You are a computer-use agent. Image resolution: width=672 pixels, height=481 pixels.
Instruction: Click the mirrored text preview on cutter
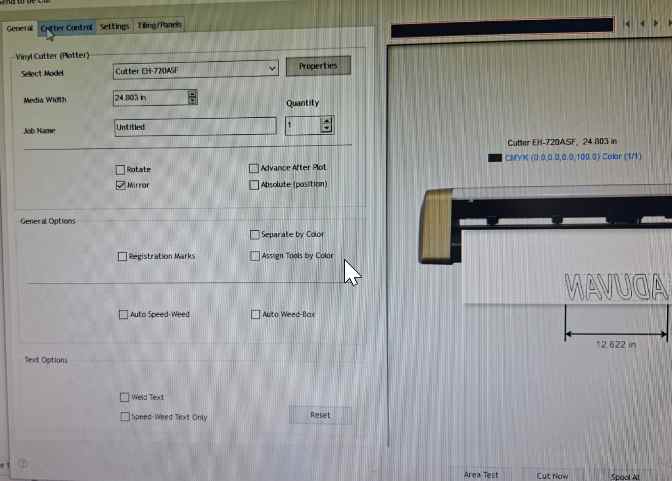pyautogui.click(x=616, y=287)
